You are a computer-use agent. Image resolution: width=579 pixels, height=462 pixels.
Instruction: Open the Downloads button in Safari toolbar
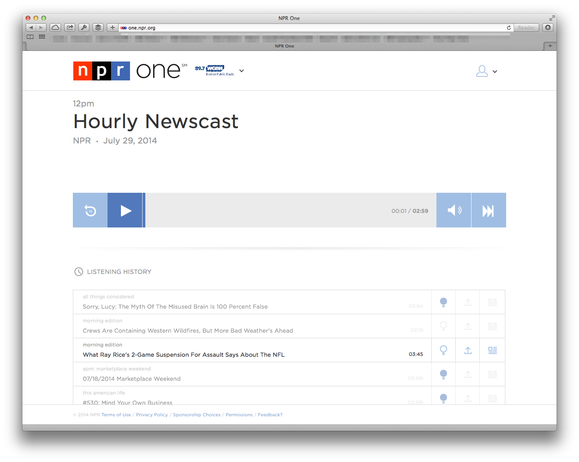pyautogui.click(x=548, y=28)
